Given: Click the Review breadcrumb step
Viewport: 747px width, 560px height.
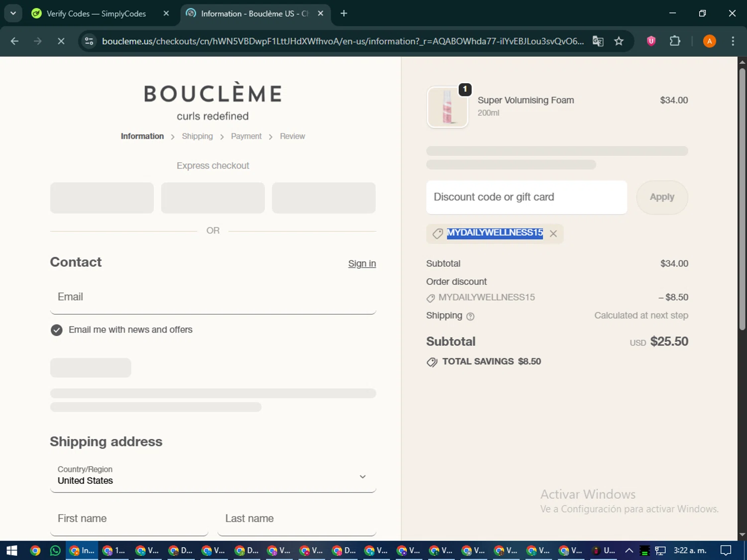Looking at the screenshot, I should [292, 136].
